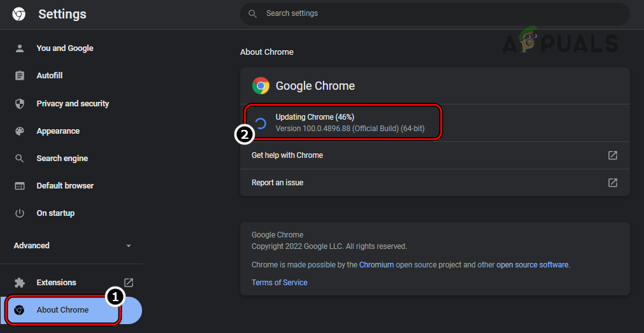The height and width of the screenshot is (333, 644).
Task: Click the Appearance palette icon
Action: click(20, 131)
